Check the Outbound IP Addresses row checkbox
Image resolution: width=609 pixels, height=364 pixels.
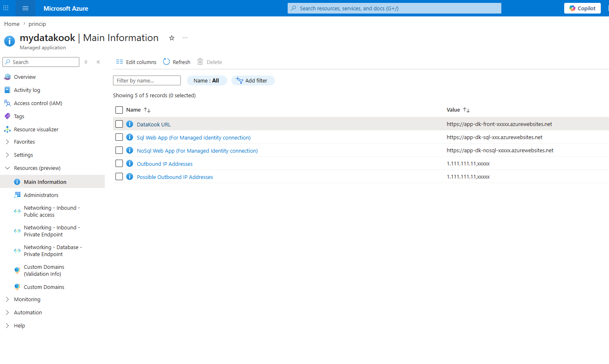[119, 163]
